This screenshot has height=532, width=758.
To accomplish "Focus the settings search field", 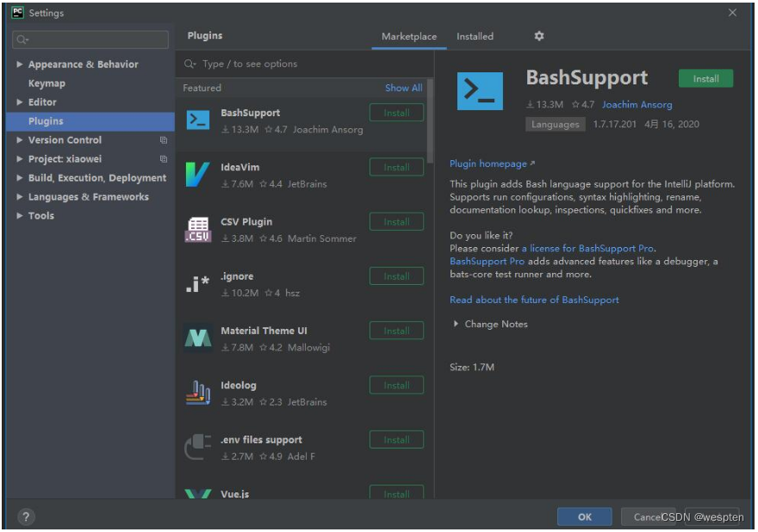I will click(90, 40).
